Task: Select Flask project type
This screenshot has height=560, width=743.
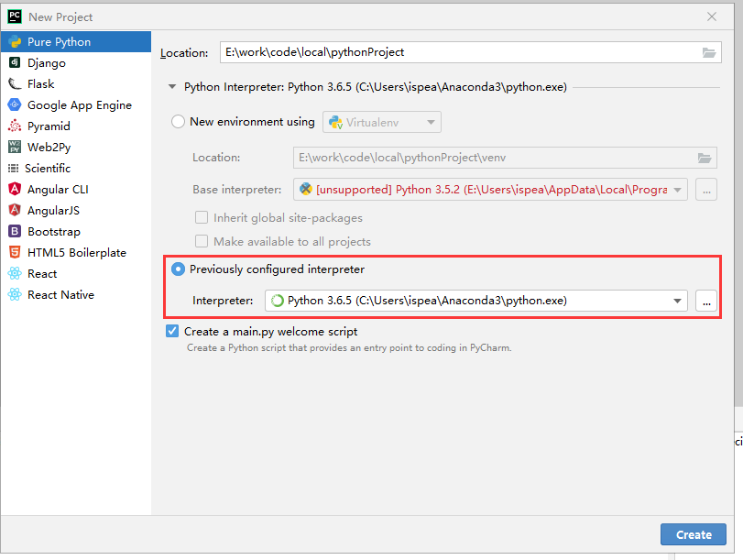Action: (76, 84)
